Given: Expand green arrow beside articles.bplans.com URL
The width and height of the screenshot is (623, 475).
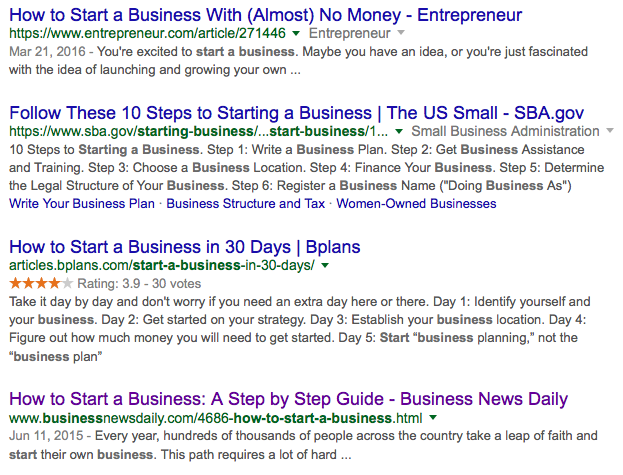Looking at the screenshot, I should click(324, 266).
